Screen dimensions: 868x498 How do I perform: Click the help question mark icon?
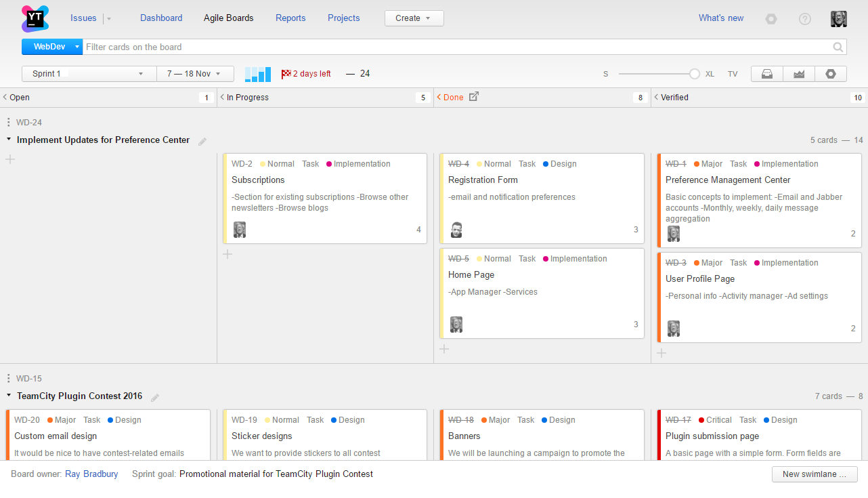coord(804,19)
